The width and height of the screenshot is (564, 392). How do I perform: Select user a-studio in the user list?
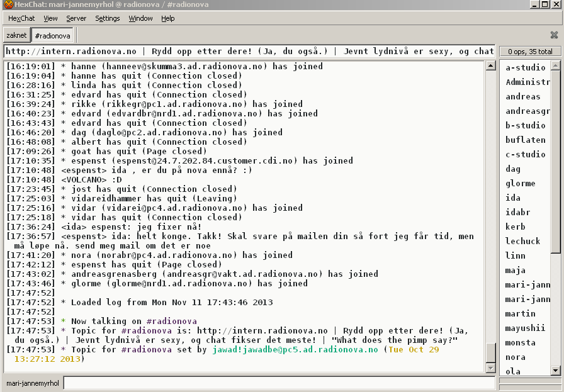[x=526, y=67]
